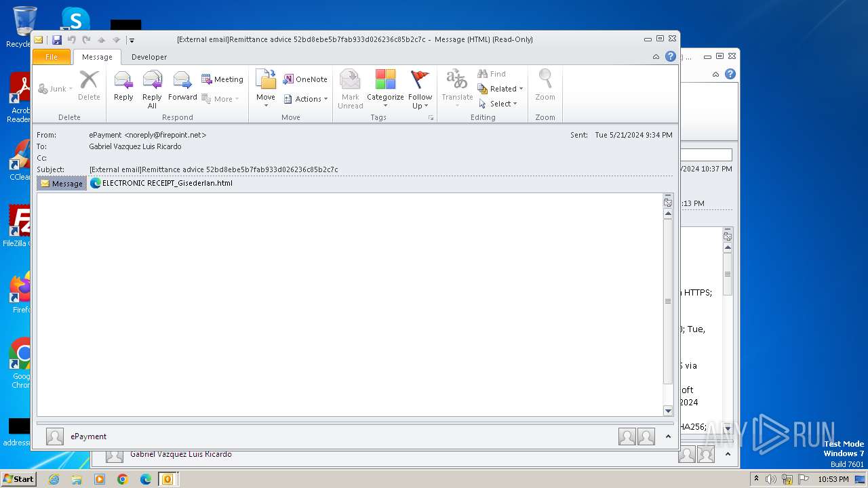Screen dimensions: 868x488
Task: Launch Microsoft Edge from the taskbar
Action: click(x=146, y=479)
